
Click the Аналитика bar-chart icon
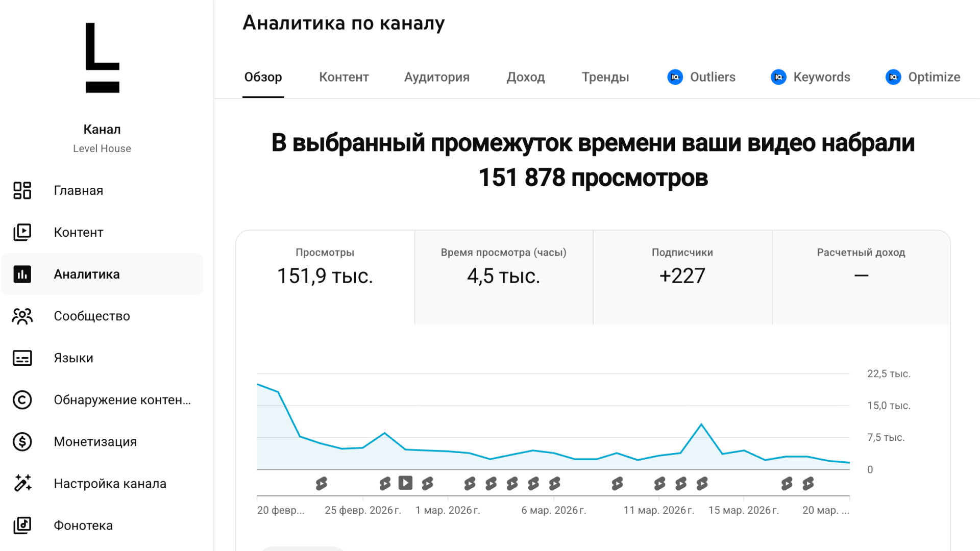pyautogui.click(x=22, y=274)
